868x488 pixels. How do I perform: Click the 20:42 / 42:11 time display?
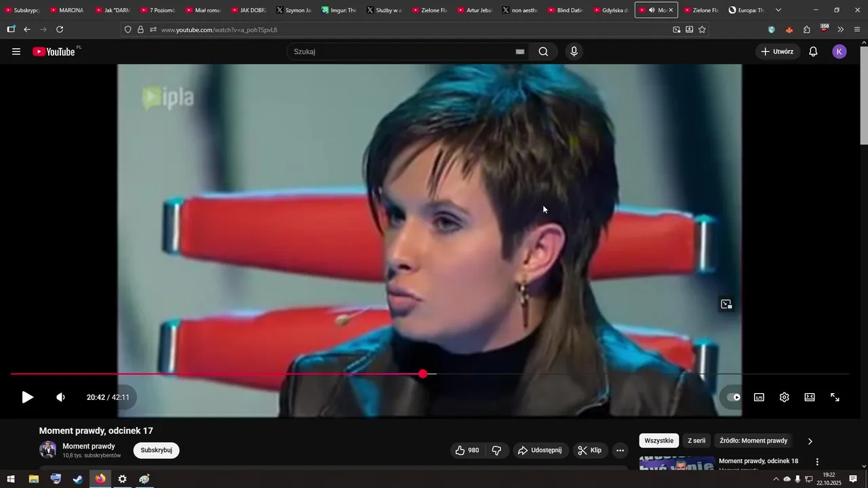point(108,397)
